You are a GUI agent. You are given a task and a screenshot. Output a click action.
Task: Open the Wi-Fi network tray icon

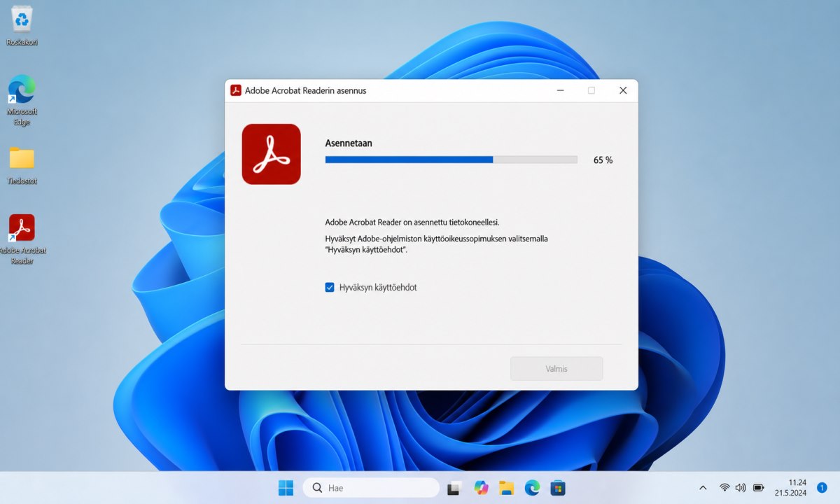[724, 488]
